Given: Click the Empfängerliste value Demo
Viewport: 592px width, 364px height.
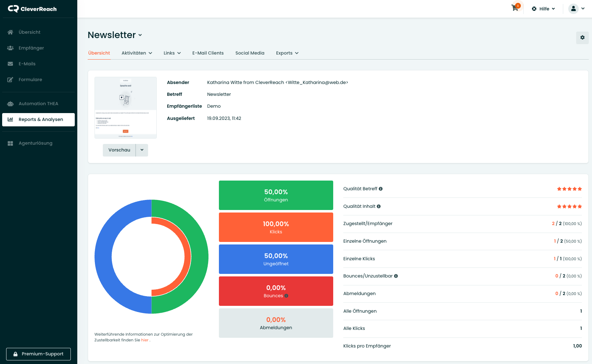Looking at the screenshot, I should coord(214,106).
